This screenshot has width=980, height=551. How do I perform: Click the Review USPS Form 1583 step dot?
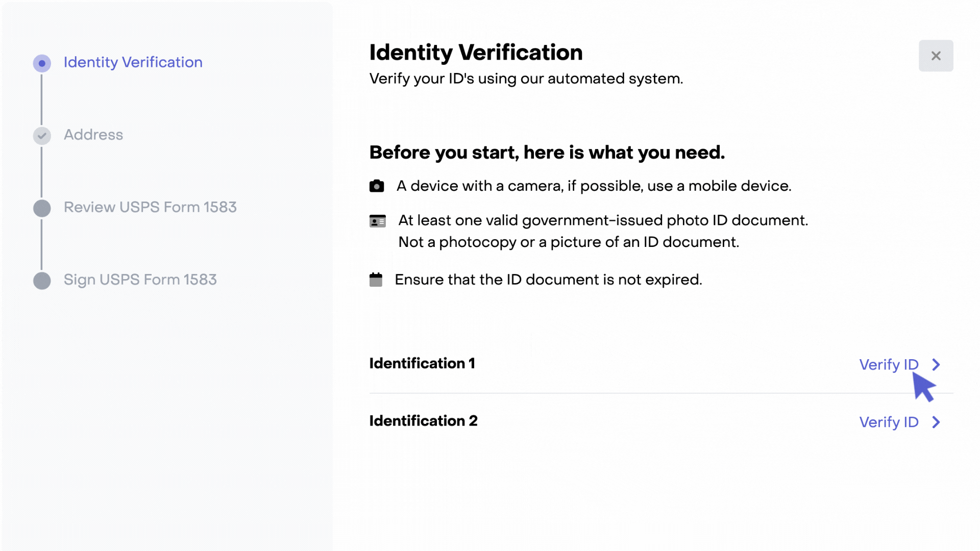(x=42, y=208)
